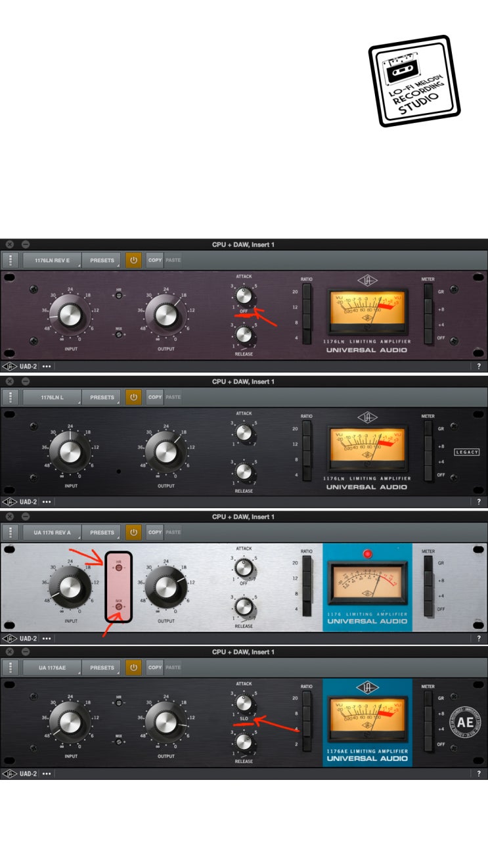Image resolution: width=488 pixels, height=868 pixels.
Task: Click the RELEASE knob on UA 1176AE
Action: pos(244,741)
